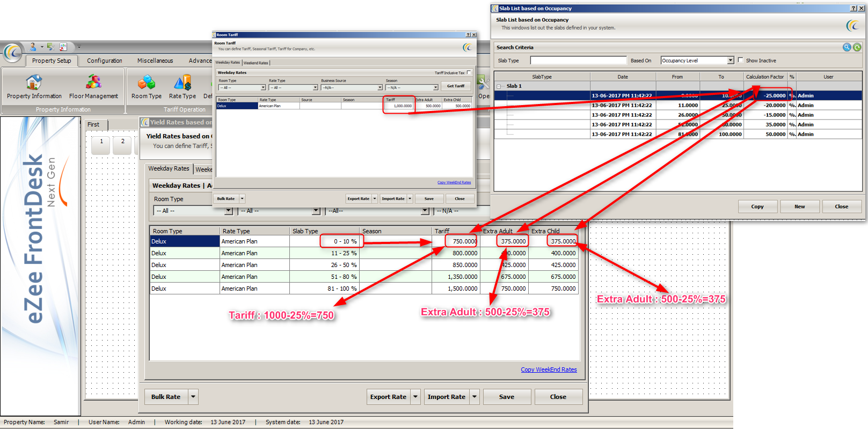Click the 1,500.0000 tariff cell

click(x=456, y=289)
